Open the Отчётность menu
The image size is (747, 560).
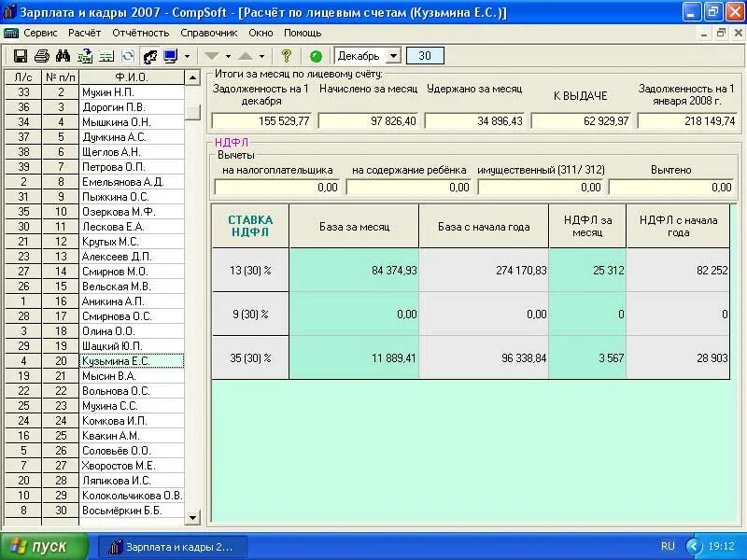click(x=141, y=33)
